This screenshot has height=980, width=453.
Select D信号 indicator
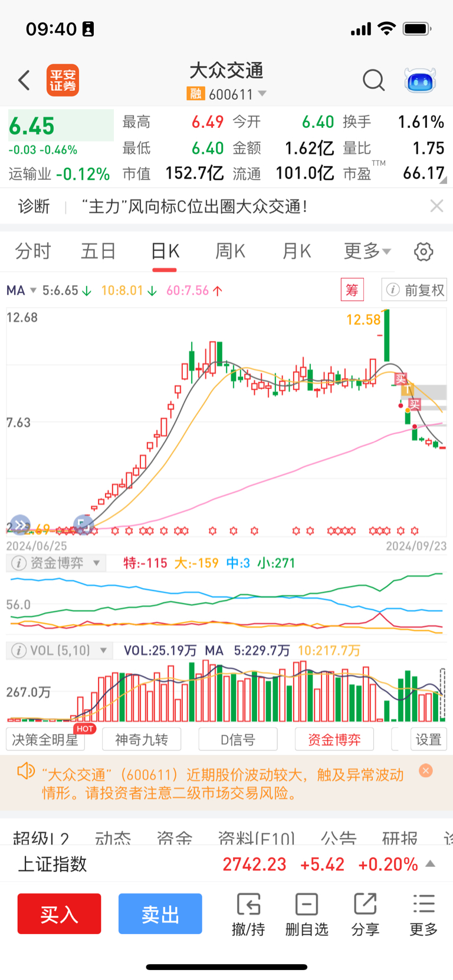tap(238, 739)
